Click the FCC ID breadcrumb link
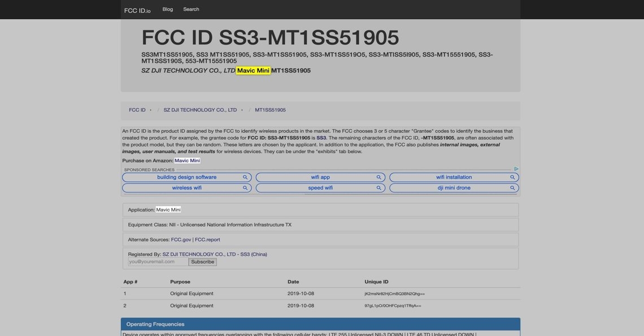Image resolution: width=644 pixels, height=336 pixels. click(x=137, y=110)
